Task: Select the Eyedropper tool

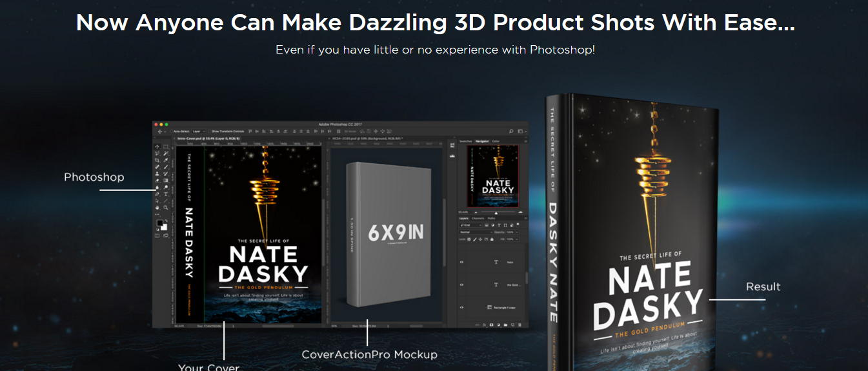Action: pyautogui.click(x=166, y=161)
